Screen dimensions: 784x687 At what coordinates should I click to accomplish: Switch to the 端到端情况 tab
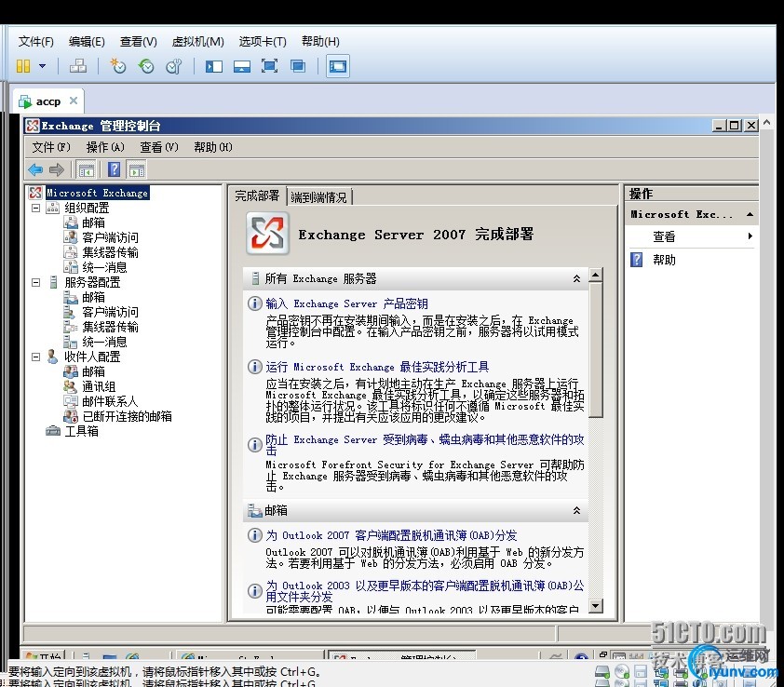click(319, 197)
